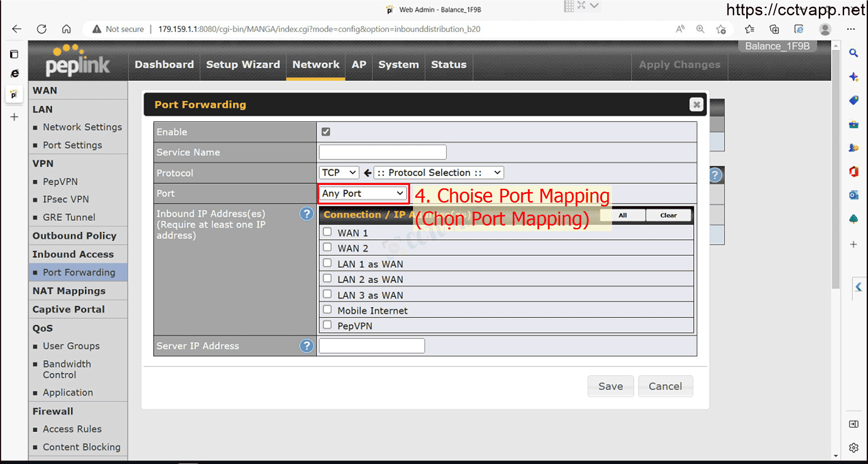The width and height of the screenshot is (868, 464).
Task: Open the Protocol Selection dropdown
Action: [x=438, y=173]
